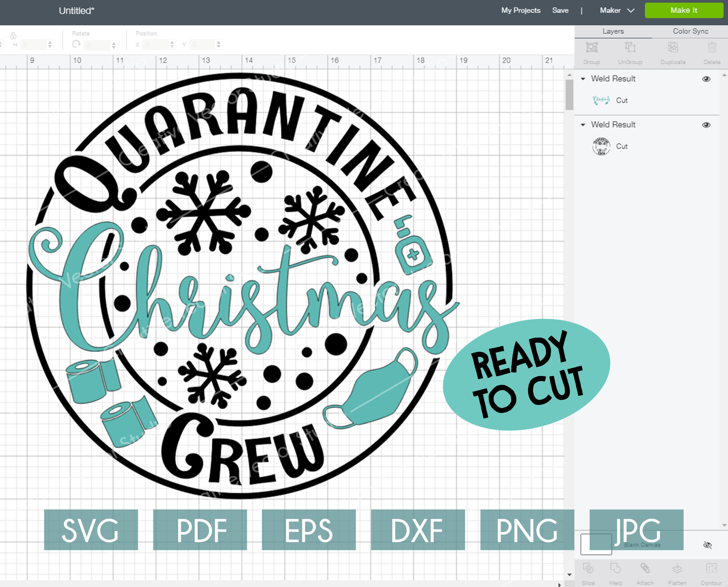Image resolution: width=728 pixels, height=587 pixels.
Task: Click the X position input field
Action: tap(155, 44)
